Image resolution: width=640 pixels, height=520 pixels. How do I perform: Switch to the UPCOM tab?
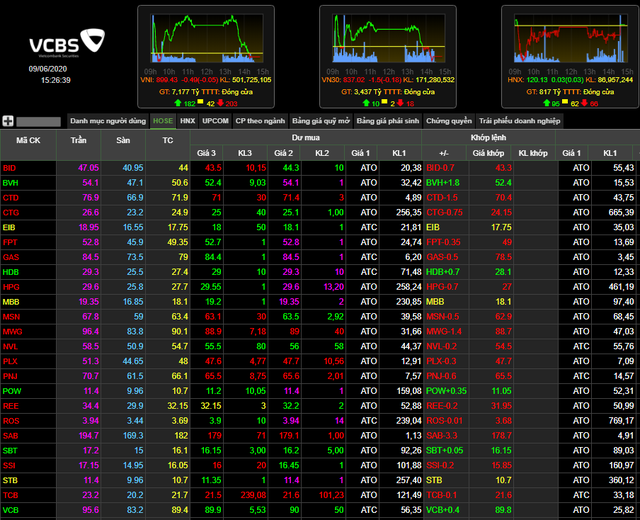coord(215,121)
